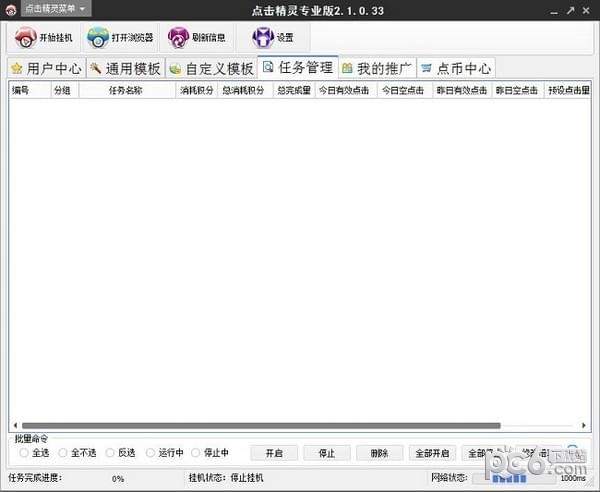600x492 pixels.
Task: Click the star icon of 用户中心 tab
Action: coord(16,69)
